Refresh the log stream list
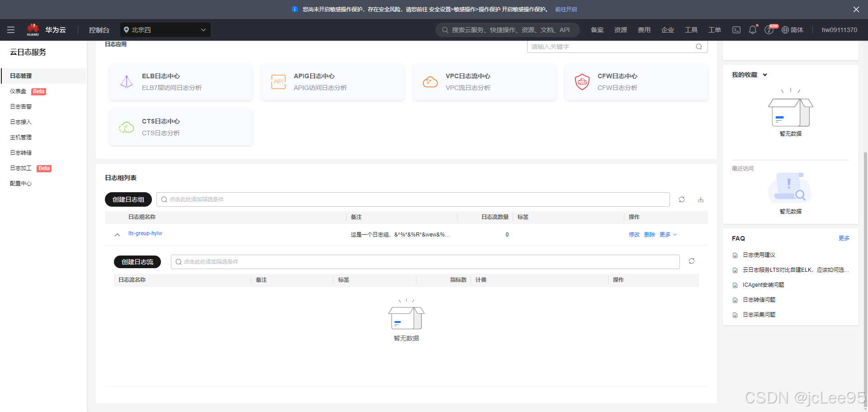This screenshot has width=868, height=412. click(x=692, y=261)
